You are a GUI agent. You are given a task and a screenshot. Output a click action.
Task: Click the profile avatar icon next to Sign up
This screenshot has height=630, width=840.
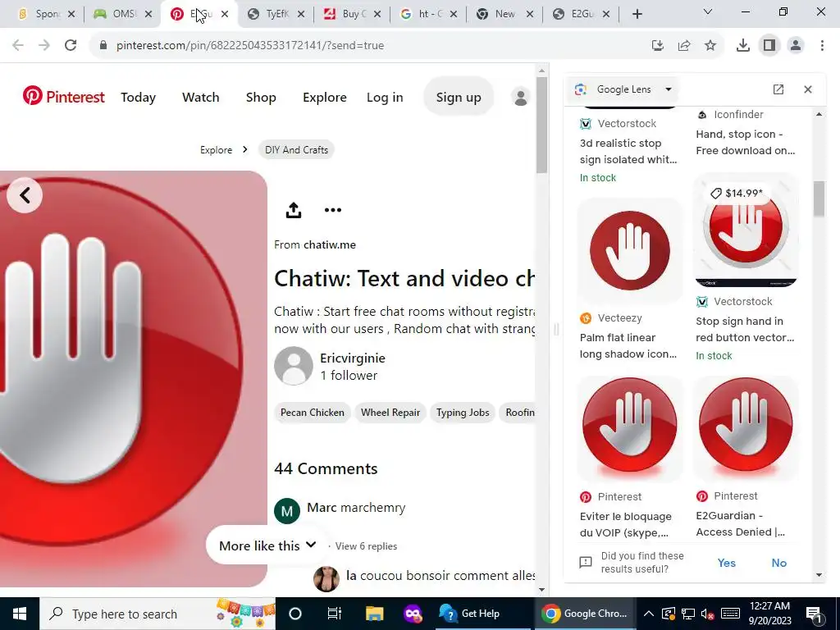pos(521,97)
